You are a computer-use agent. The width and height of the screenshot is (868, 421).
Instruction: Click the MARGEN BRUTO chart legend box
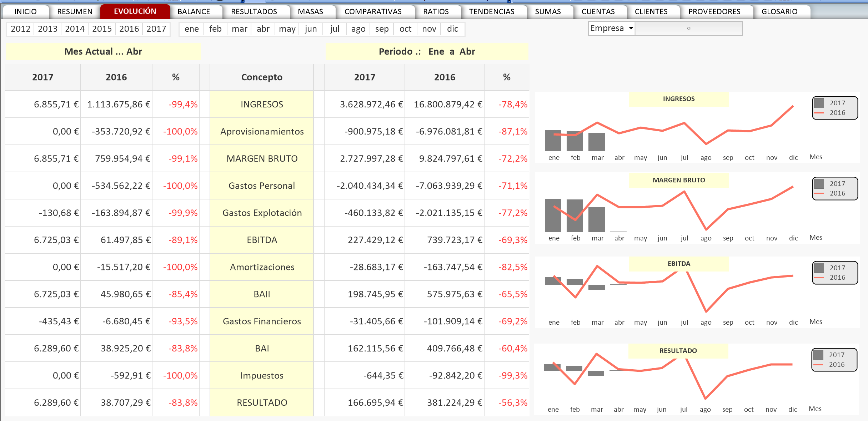[835, 188]
